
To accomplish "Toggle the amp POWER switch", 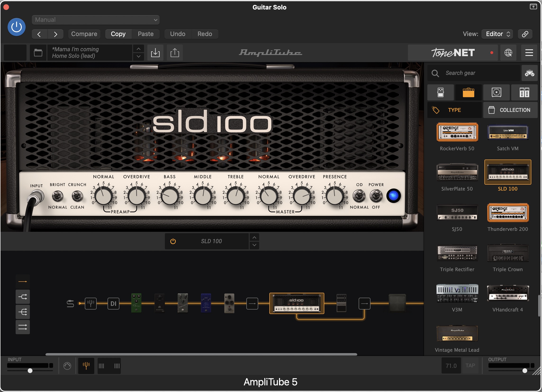I will pos(376,196).
